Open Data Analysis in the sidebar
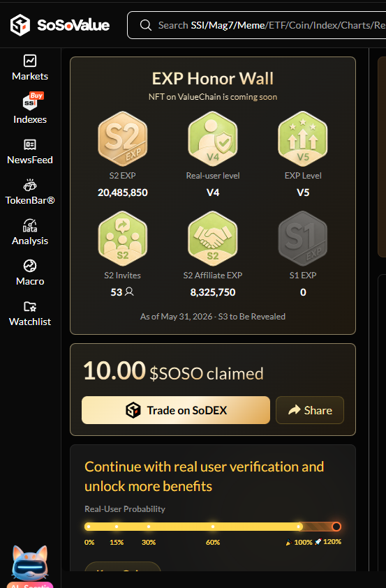This screenshot has width=386, height=588. [x=30, y=232]
